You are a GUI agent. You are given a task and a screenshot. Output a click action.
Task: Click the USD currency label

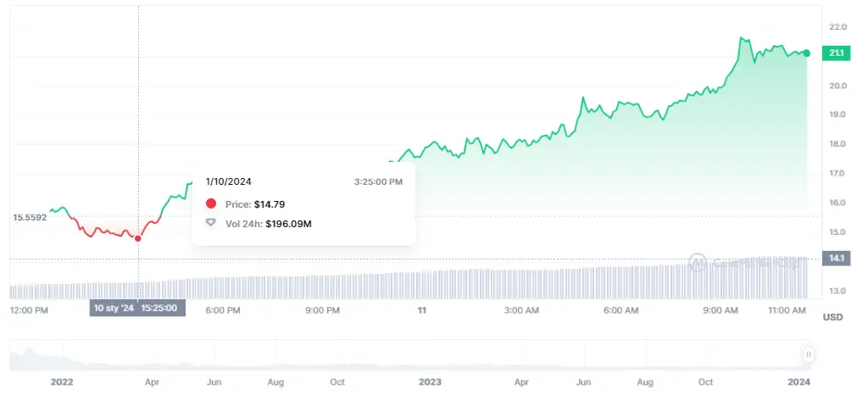tap(832, 317)
